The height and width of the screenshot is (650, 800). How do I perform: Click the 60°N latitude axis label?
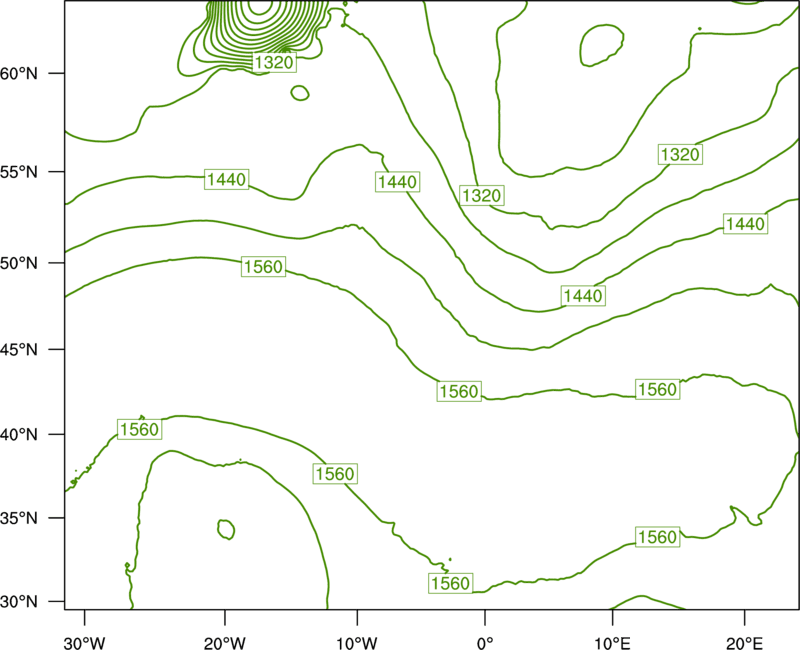19,73
